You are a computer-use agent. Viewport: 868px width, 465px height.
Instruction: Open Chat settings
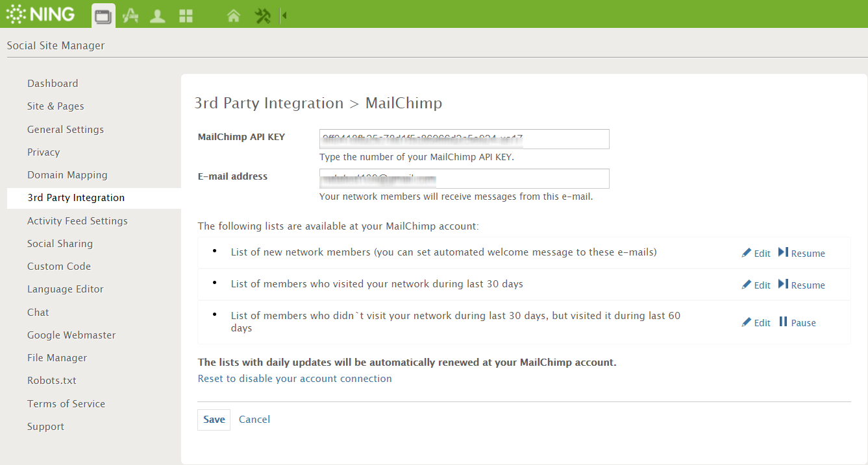[38, 312]
